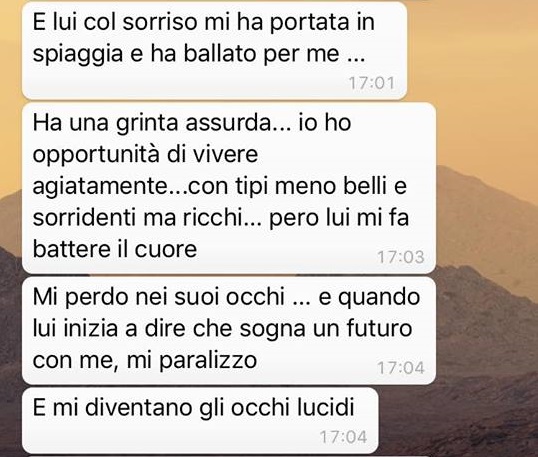Image resolution: width=538 pixels, height=457 pixels.
Task: Tap the 'Ha una grinta assurda' message bubble
Action: click(x=229, y=188)
